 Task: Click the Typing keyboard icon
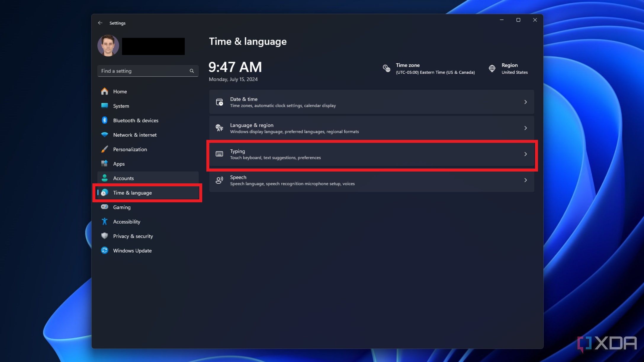point(219,154)
